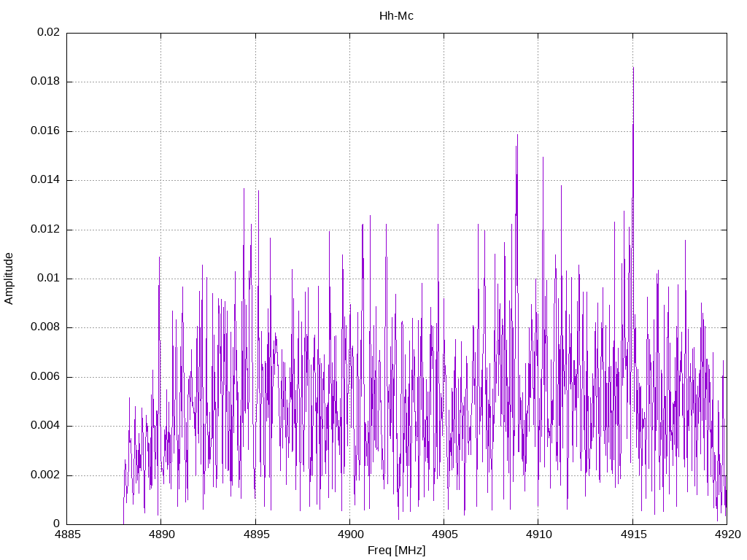This screenshot has width=747, height=560.
Task: Click the 0.008 y-axis tick label
Action: (x=45, y=327)
